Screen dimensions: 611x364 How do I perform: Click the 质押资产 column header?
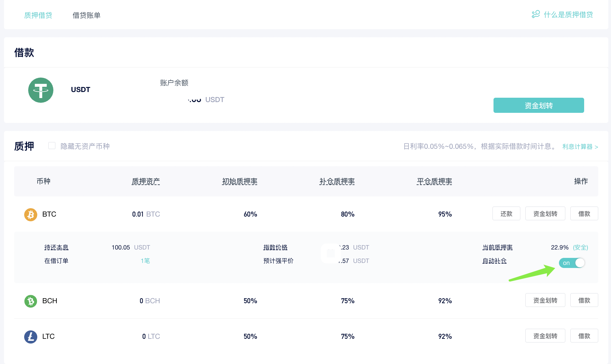[146, 181]
